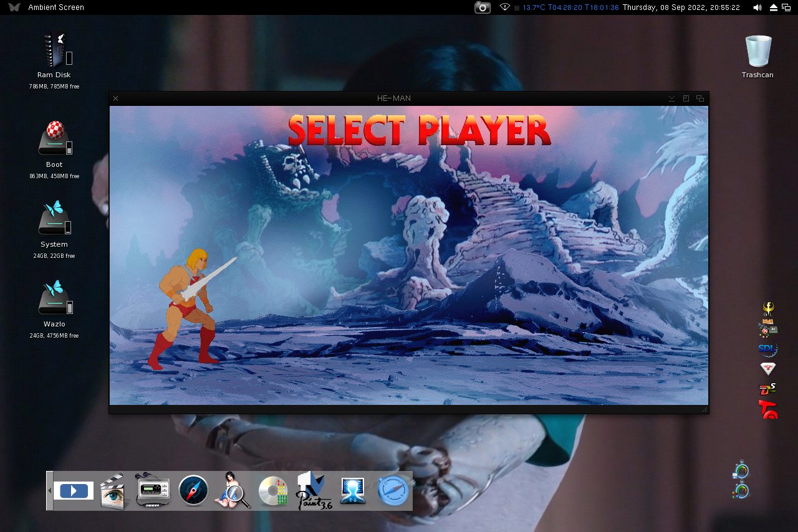Iconify the HE-MAN window with its title gadget
The image size is (798, 532).
pos(671,98)
